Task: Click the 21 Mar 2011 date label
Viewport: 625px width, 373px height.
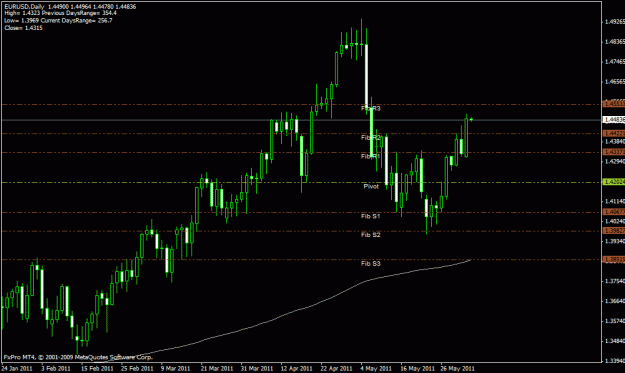Action: click(x=217, y=369)
